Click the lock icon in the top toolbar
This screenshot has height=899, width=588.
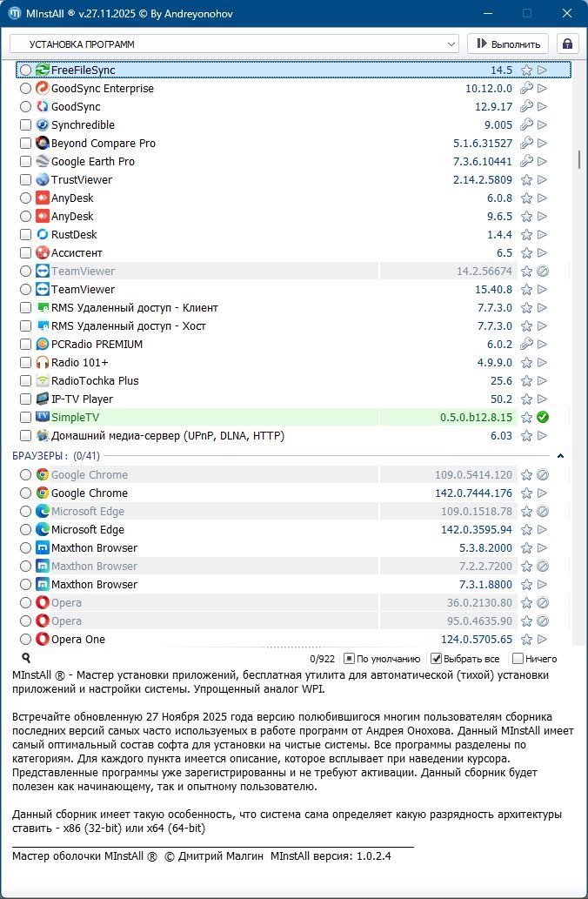click(x=568, y=44)
